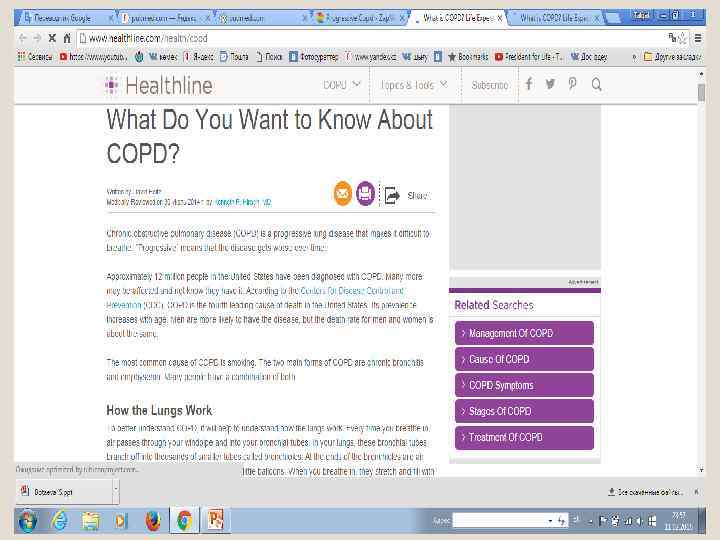Open Healthline Twitter icon
The height and width of the screenshot is (540, 720).
550,84
